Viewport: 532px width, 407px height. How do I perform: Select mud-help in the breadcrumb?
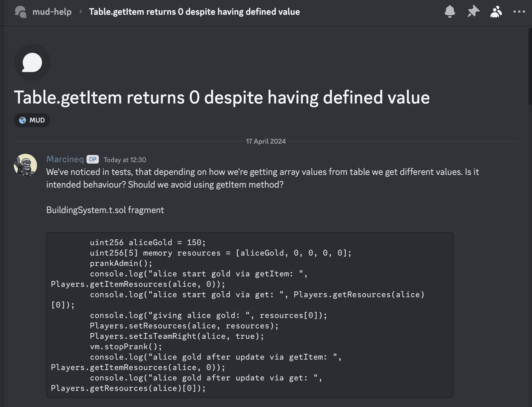tap(52, 12)
